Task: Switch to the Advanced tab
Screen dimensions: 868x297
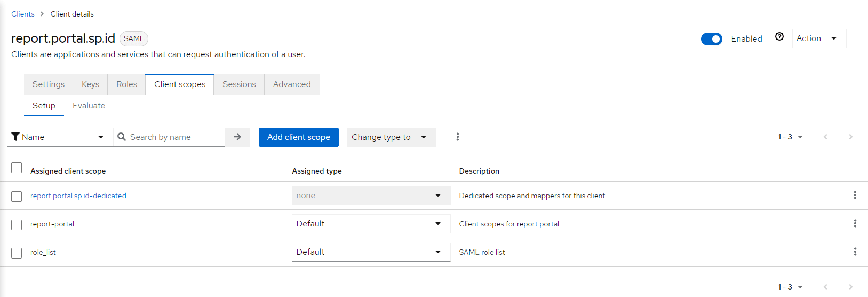Action: (x=292, y=84)
